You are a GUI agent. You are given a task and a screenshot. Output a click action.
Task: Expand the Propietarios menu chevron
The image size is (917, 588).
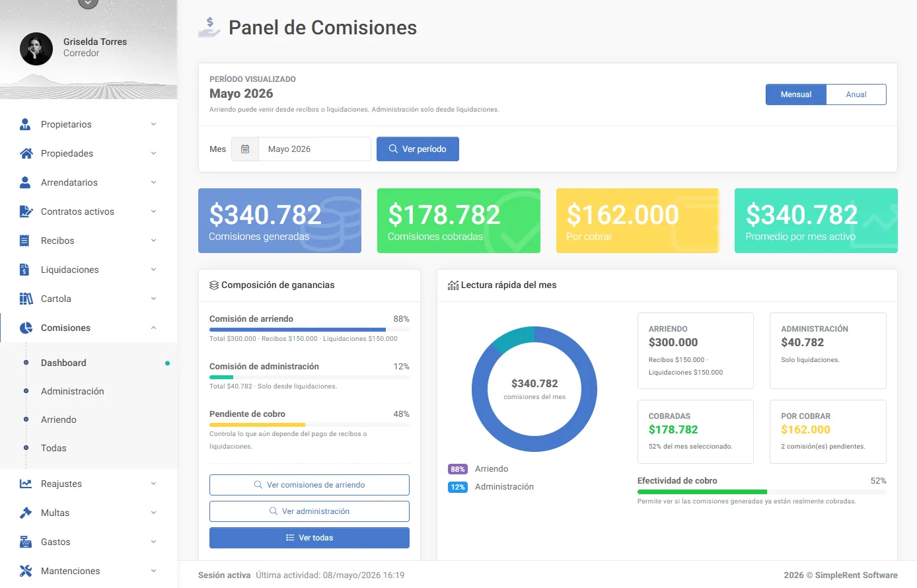click(x=153, y=124)
